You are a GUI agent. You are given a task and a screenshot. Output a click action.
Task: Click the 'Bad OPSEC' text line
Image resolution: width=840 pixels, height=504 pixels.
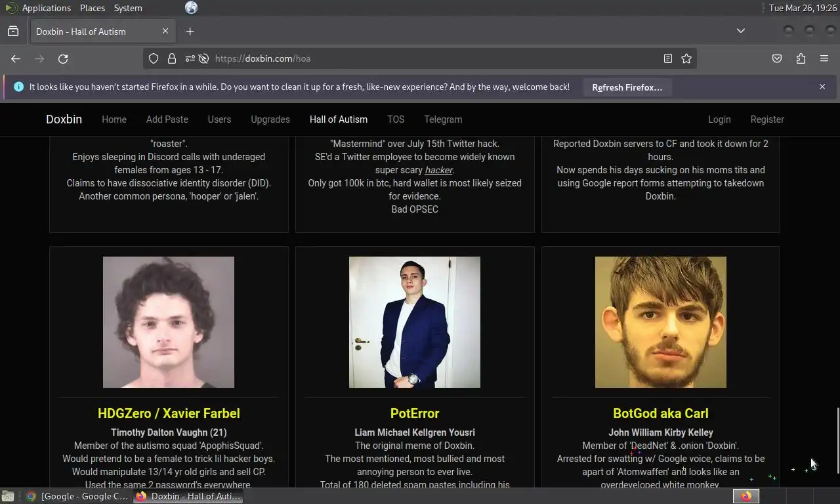click(x=415, y=209)
